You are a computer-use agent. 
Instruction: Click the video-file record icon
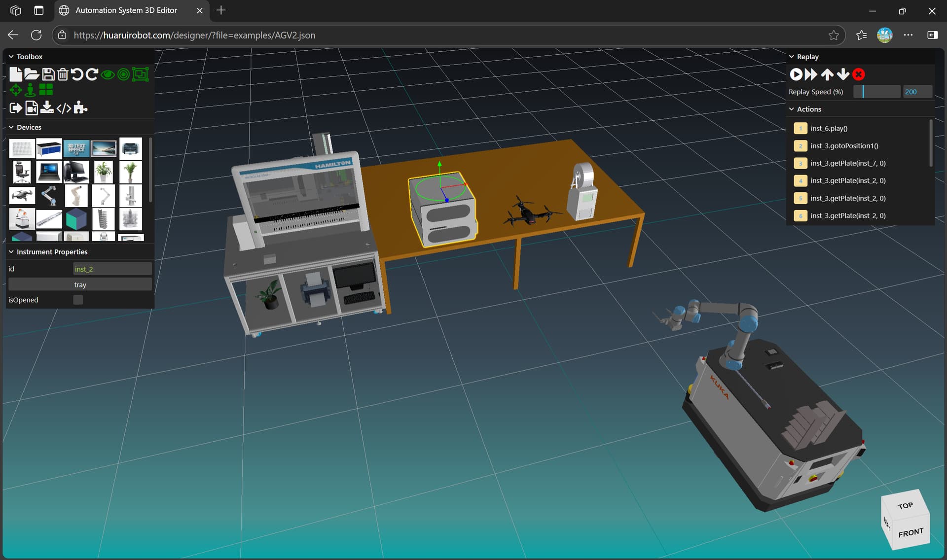tap(32, 108)
